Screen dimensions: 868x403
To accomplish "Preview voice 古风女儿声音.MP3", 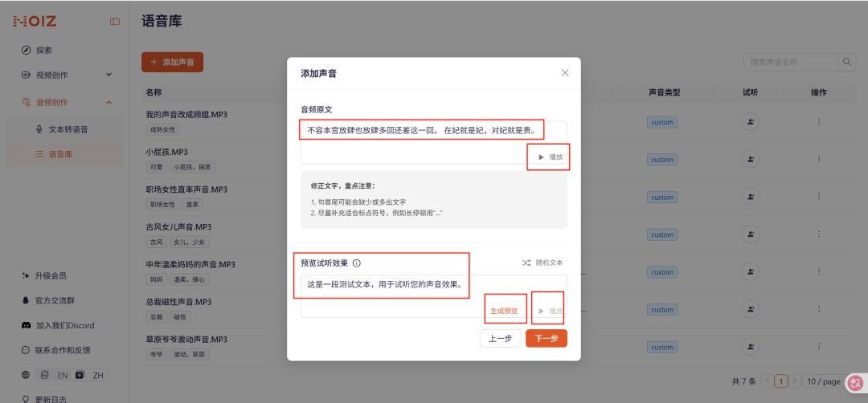I will (750, 235).
